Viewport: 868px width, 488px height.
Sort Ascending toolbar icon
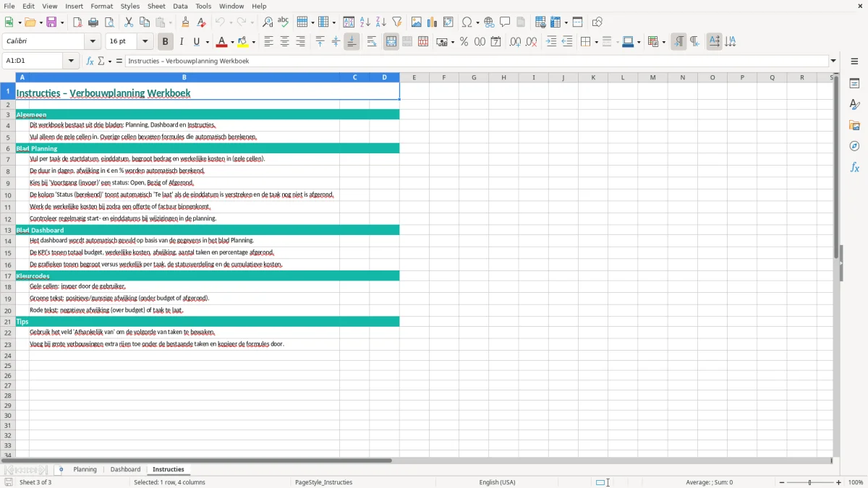click(365, 22)
